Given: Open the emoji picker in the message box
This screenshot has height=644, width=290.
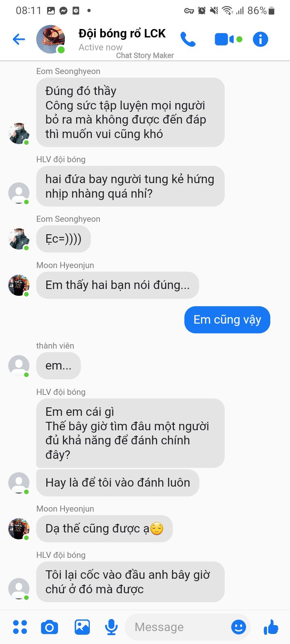Looking at the screenshot, I should pos(238,627).
